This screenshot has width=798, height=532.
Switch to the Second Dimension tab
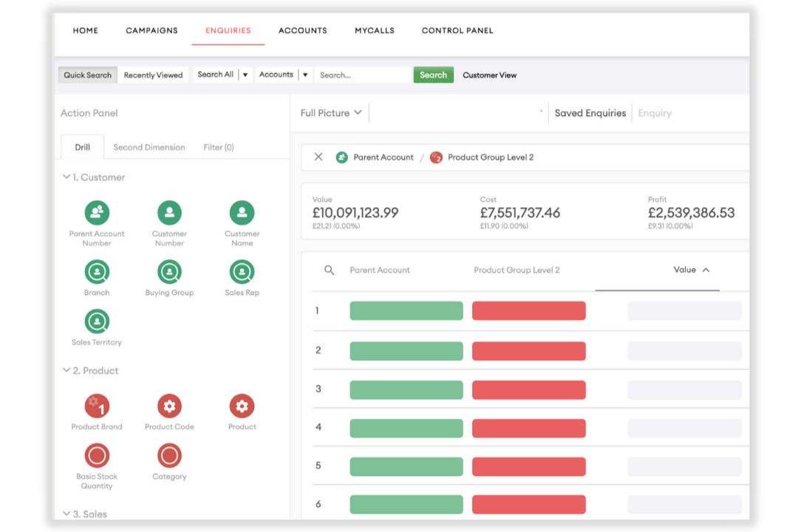tap(149, 147)
